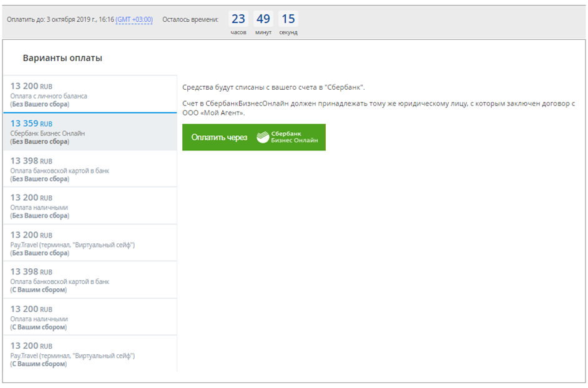Click the 49 минут countdown value
The image size is (588, 388).
[x=263, y=19]
